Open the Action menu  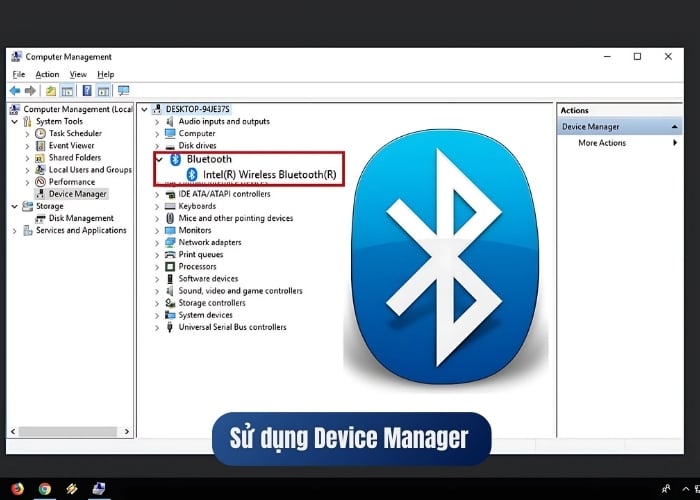click(x=47, y=74)
